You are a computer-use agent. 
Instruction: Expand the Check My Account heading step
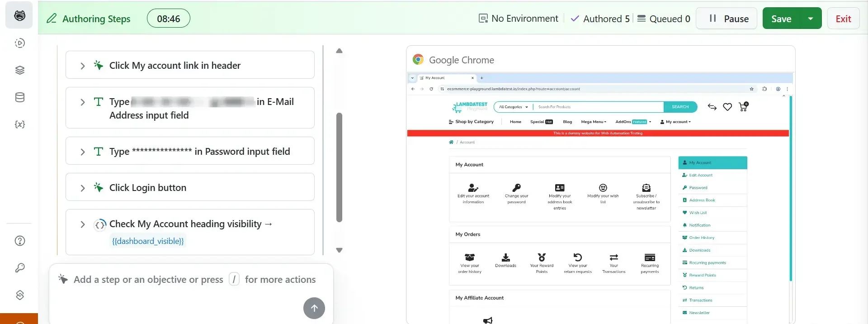[x=82, y=224]
